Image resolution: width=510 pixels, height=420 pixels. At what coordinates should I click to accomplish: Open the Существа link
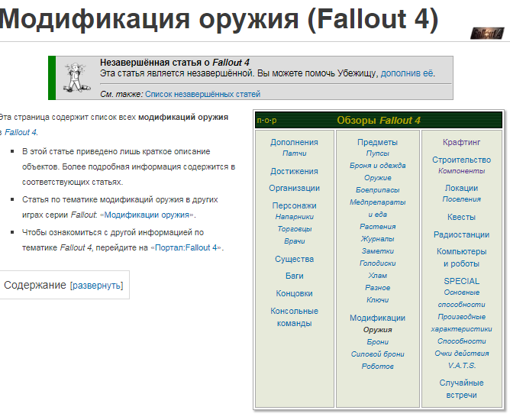coord(294,259)
